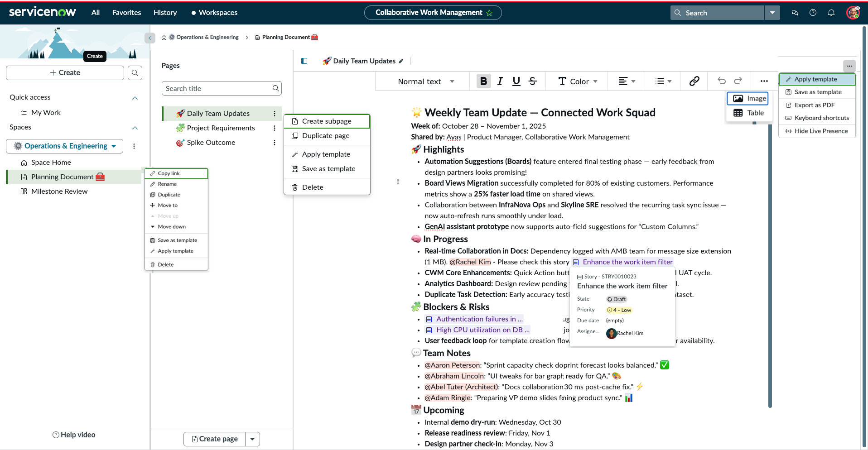This screenshot has width=868, height=450.
Task: Open the text Color dropdown
Action: click(x=578, y=81)
